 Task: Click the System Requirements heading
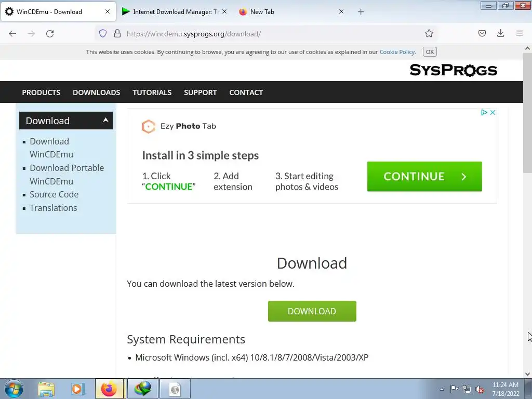tap(186, 339)
